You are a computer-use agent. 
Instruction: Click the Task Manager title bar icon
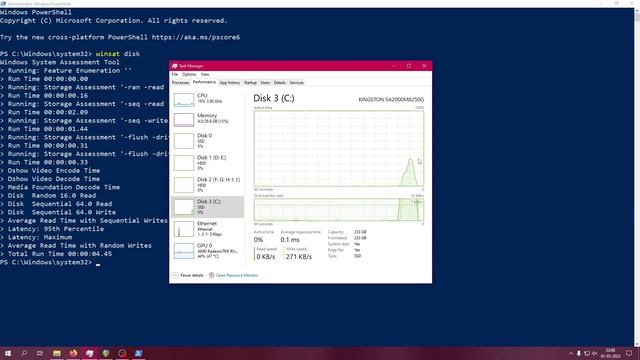175,66
